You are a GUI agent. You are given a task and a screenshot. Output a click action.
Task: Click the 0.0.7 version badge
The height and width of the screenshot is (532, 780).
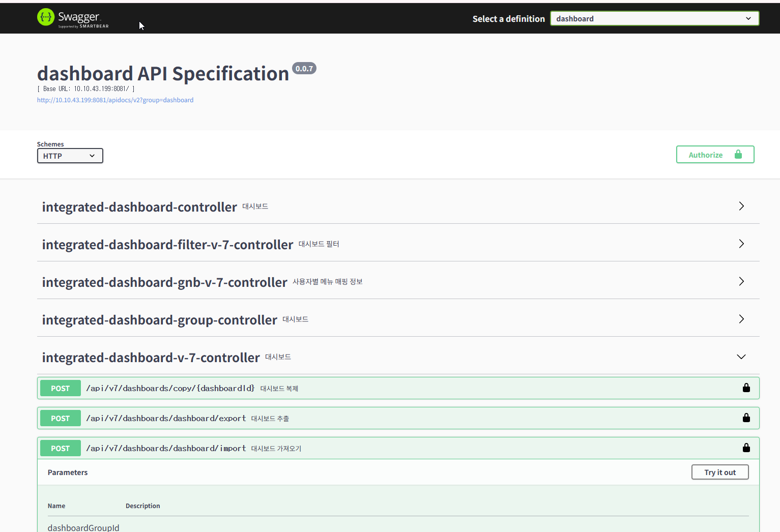[304, 69]
